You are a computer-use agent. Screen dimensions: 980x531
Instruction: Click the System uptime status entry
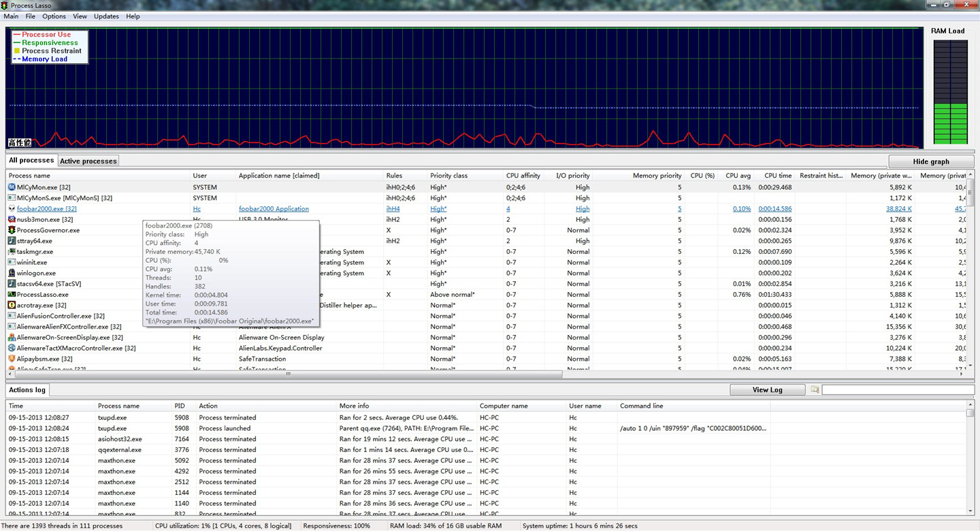(x=580, y=526)
